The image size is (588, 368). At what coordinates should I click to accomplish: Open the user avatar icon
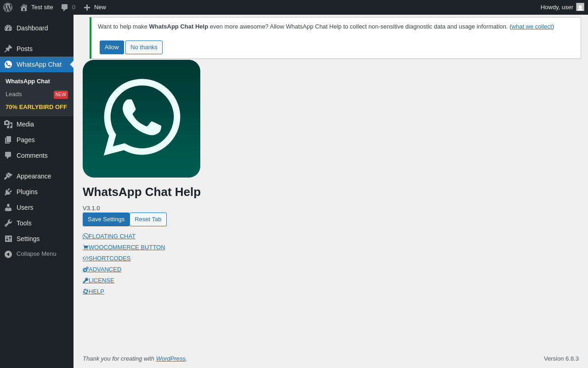tap(580, 7)
